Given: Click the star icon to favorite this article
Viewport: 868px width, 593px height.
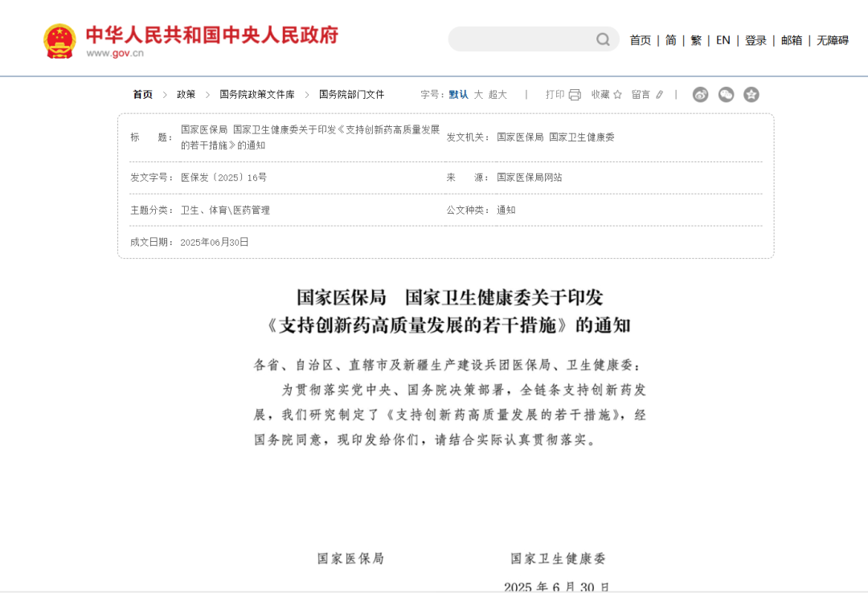Looking at the screenshot, I should [x=619, y=94].
